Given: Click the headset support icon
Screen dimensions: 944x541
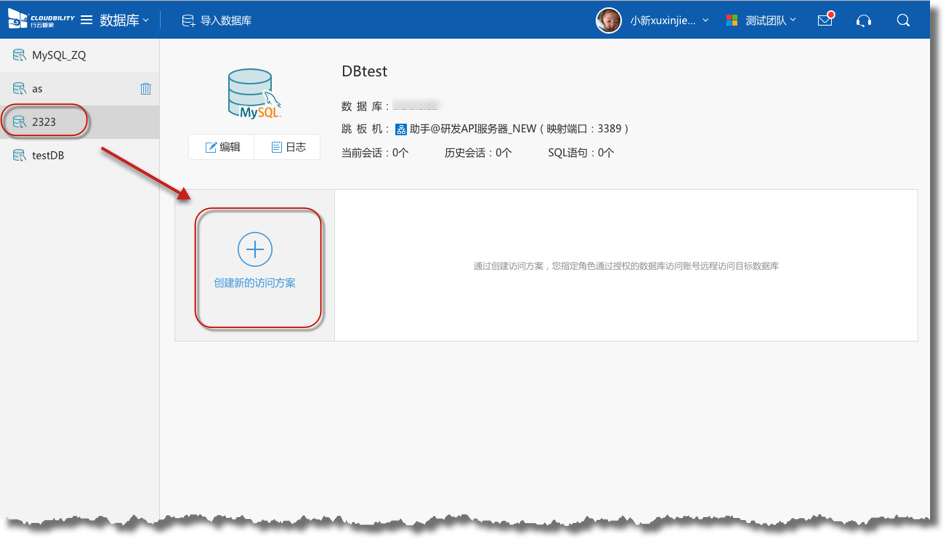Looking at the screenshot, I should point(864,20).
